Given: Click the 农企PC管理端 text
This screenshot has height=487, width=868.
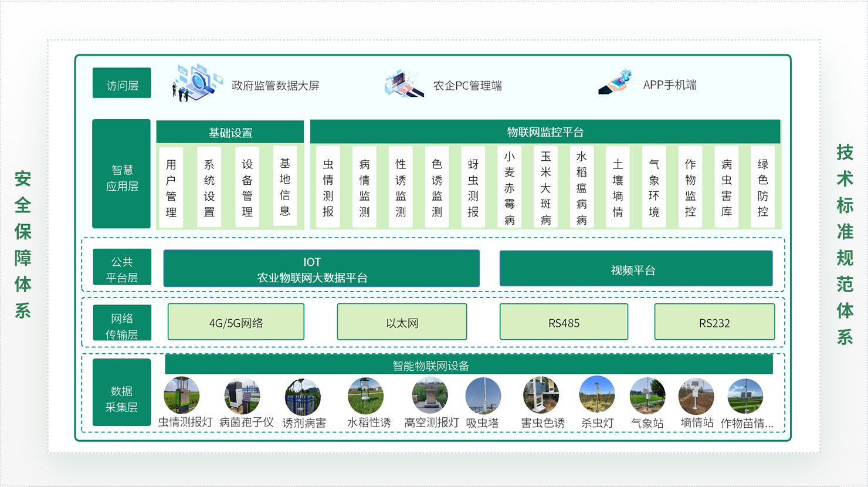Looking at the screenshot, I should (x=467, y=86).
